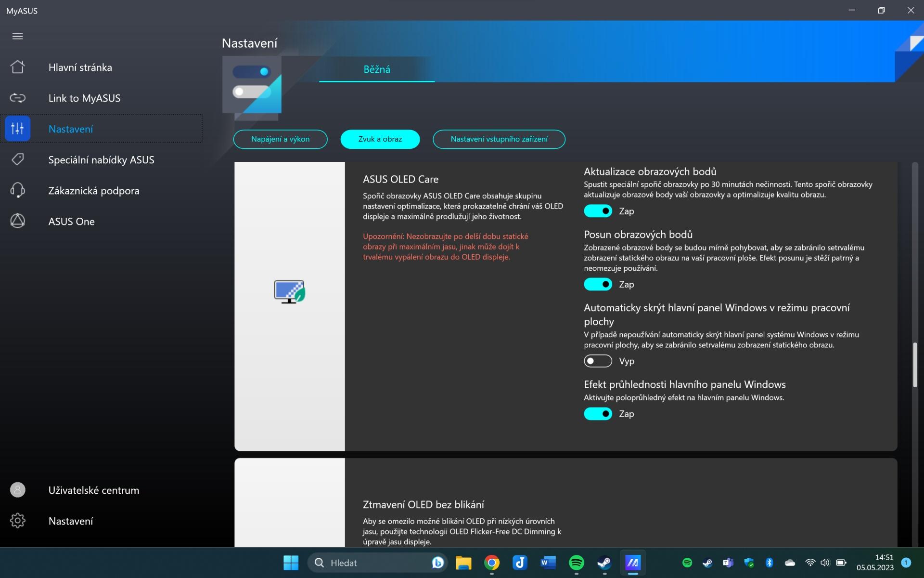Click the Uživatelské centrum avatar icon

pos(17,490)
